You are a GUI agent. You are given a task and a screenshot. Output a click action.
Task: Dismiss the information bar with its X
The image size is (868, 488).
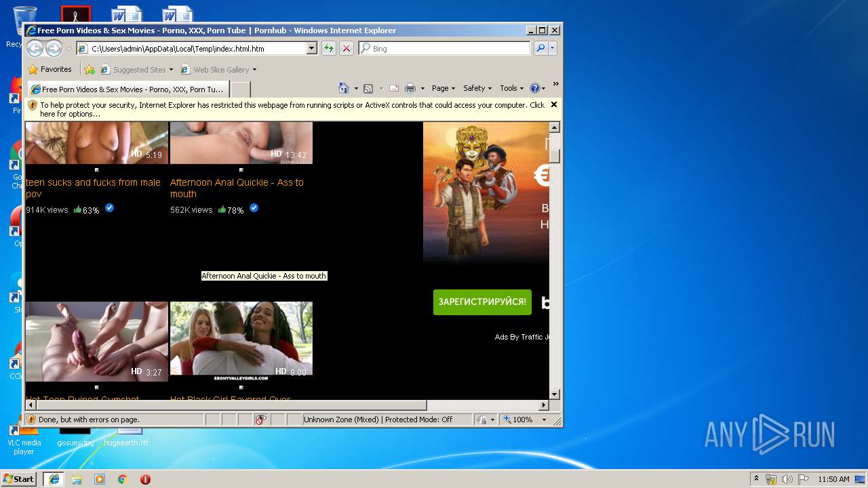tap(554, 104)
